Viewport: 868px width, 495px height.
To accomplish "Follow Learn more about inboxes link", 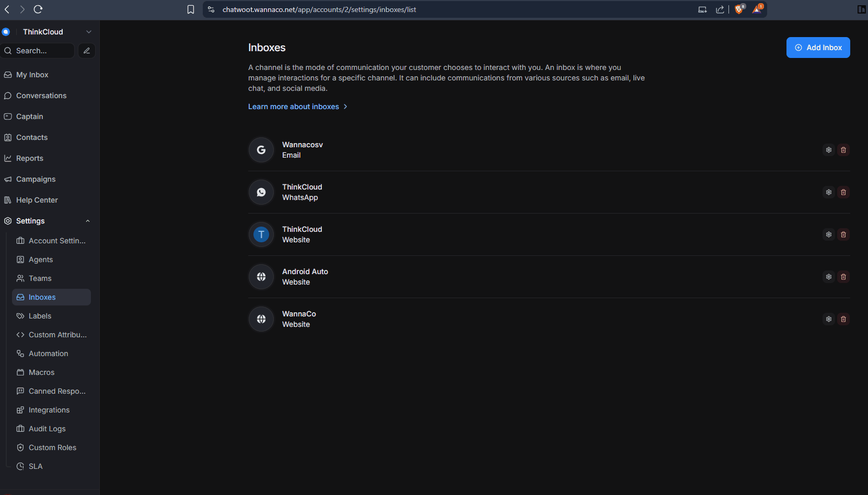I will (297, 107).
